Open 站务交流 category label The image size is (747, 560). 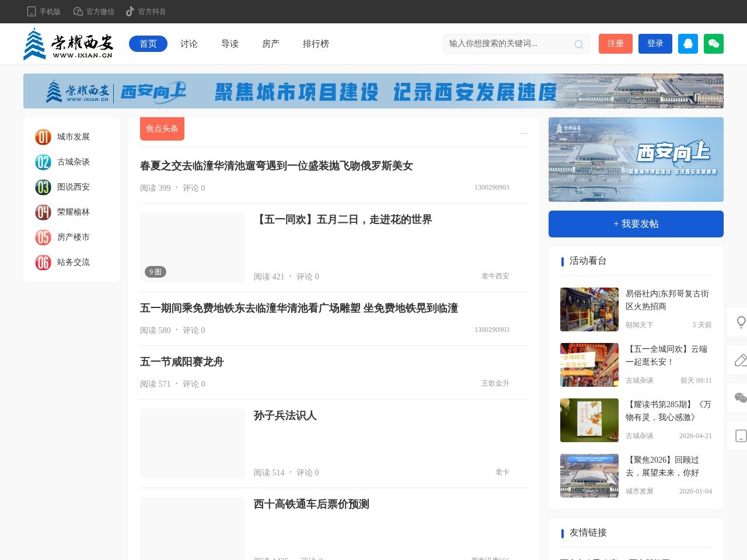(x=74, y=262)
